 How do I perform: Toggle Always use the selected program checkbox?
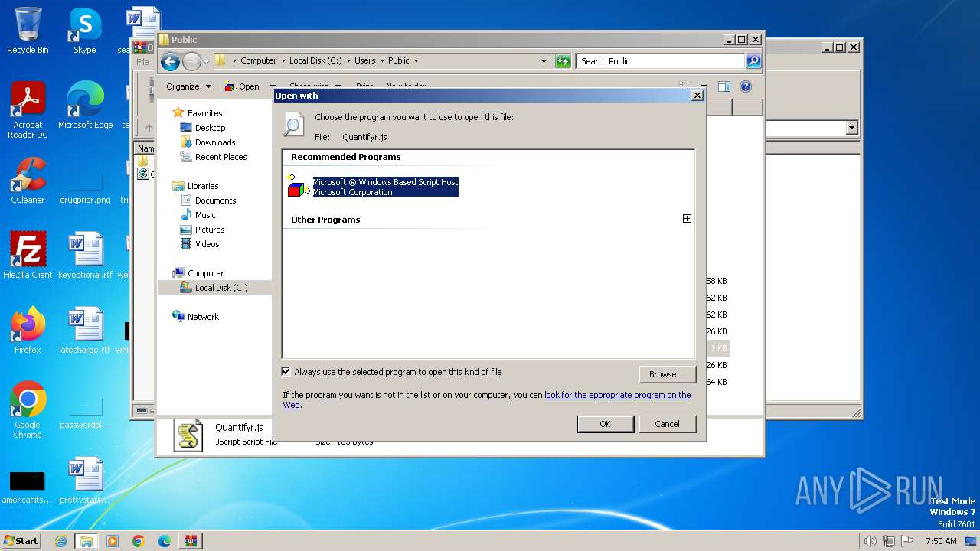286,372
